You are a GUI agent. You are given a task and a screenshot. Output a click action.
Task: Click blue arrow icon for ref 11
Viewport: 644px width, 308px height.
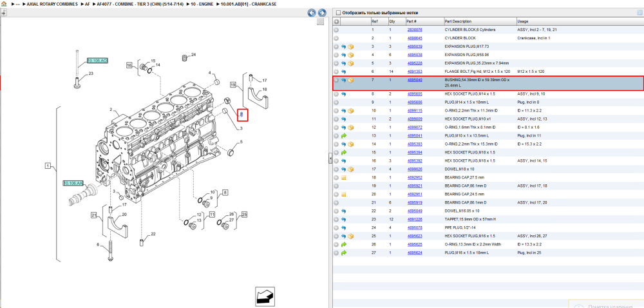344,119
